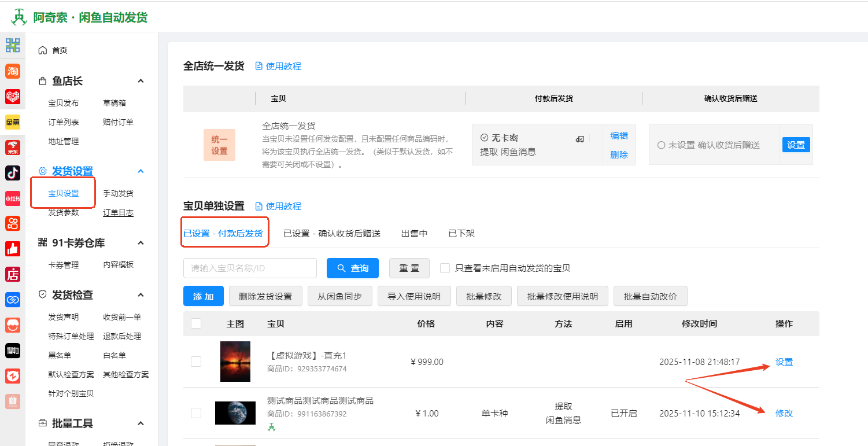868x446 pixels.
Task: Click 编辑 link in 付款后发货 column
Action: 619,136
